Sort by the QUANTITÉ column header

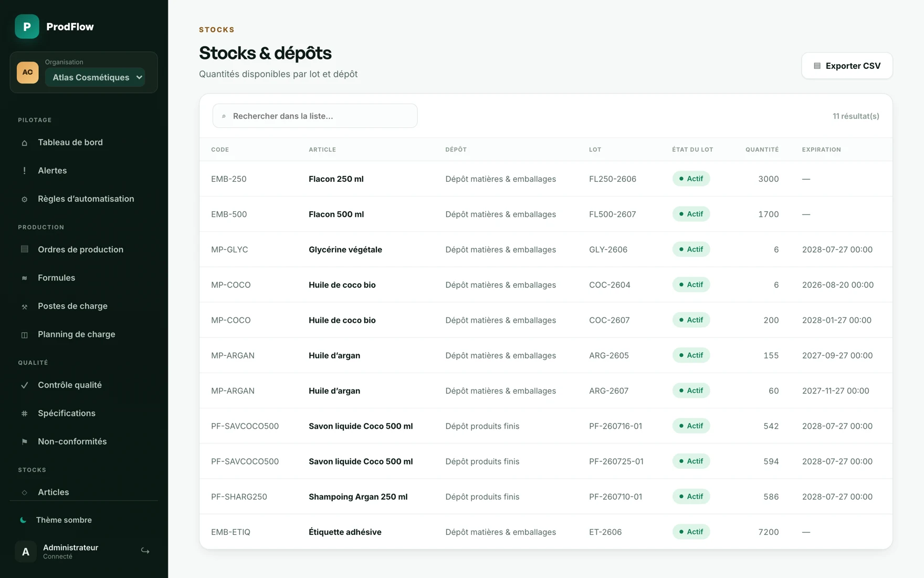click(x=762, y=150)
